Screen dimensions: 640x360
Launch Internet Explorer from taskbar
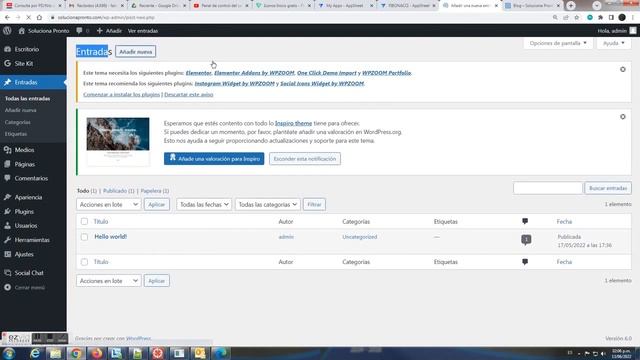pyautogui.click(x=35, y=353)
